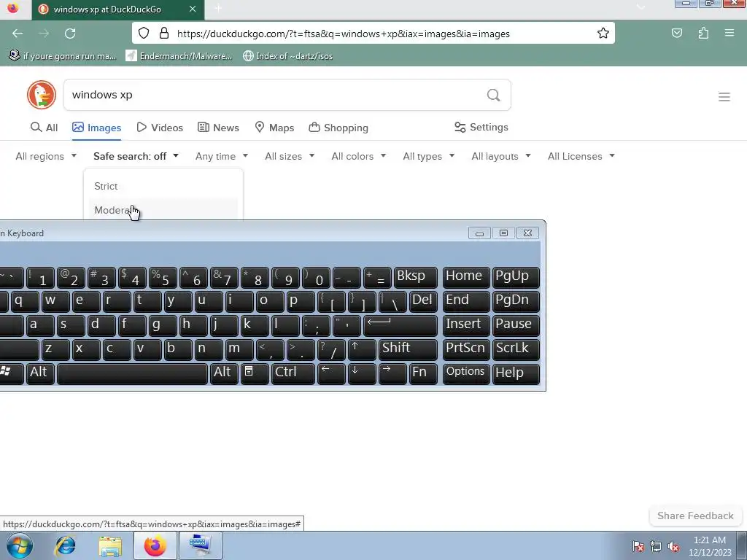Tap the up arrow key on On-Screen Keyboard
The image size is (747, 560).
pos(362,349)
